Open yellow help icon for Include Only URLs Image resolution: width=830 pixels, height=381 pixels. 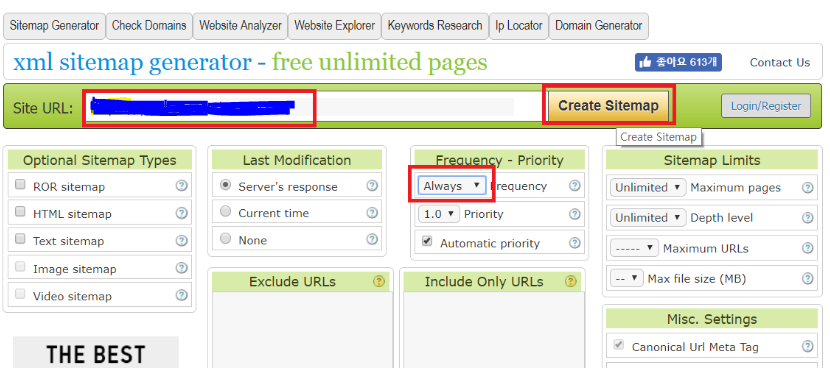tap(570, 282)
